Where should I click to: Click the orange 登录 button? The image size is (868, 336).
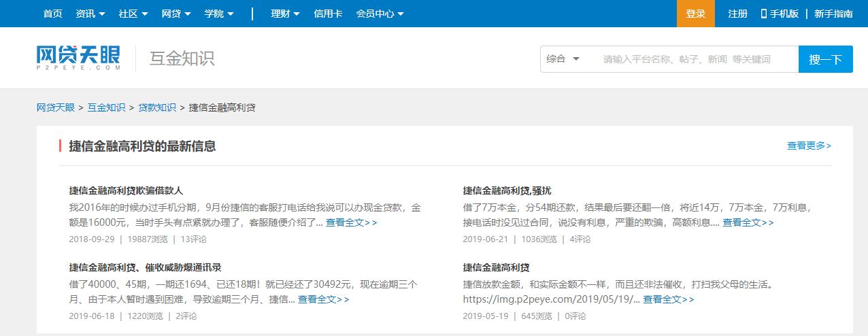click(x=695, y=14)
